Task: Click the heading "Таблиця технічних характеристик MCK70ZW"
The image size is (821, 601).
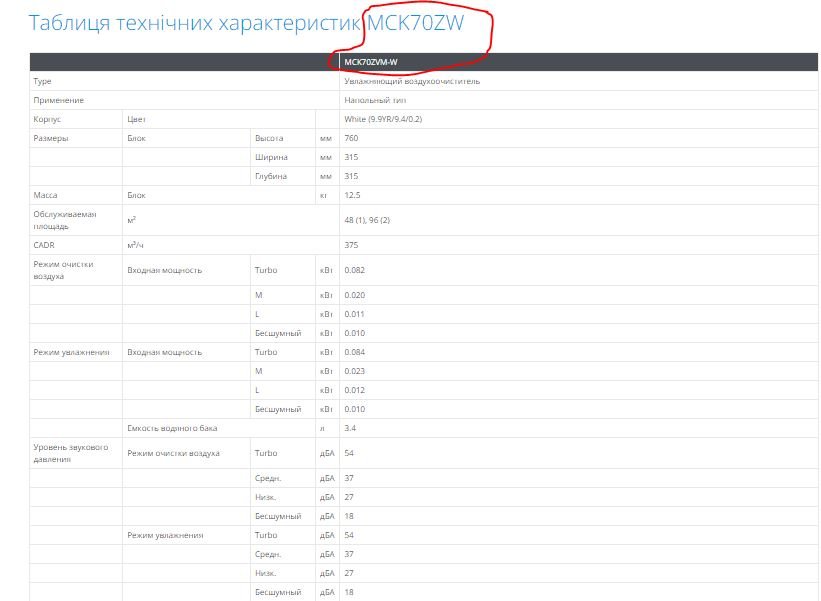Action: point(246,23)
